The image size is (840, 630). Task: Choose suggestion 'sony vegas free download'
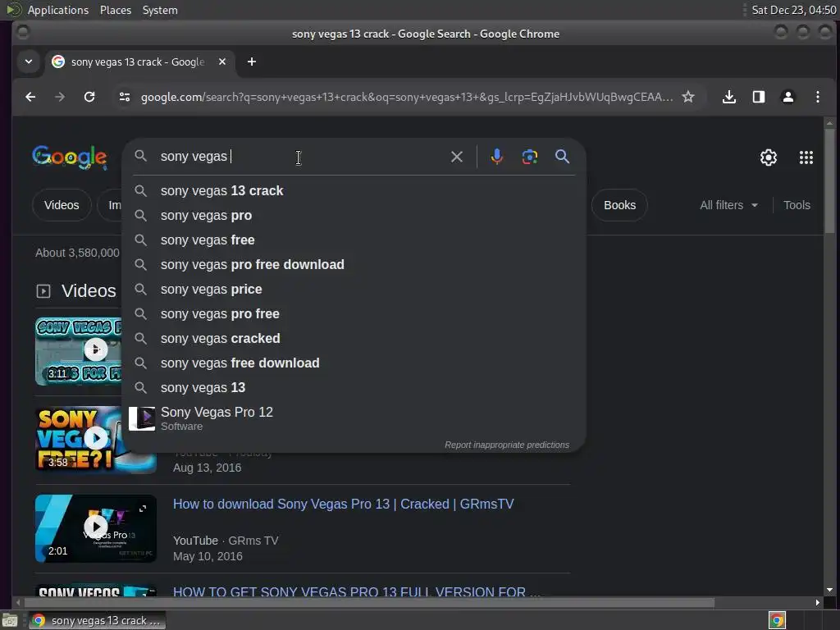[354, 363]
